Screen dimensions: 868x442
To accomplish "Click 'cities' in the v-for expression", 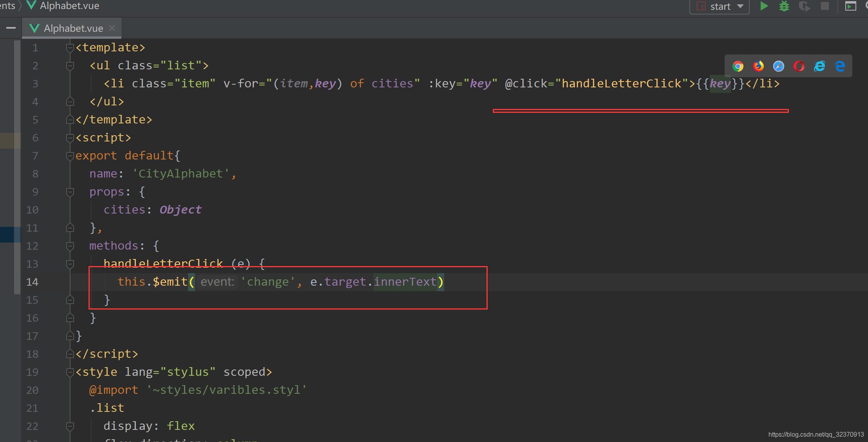I will (392, 83).
